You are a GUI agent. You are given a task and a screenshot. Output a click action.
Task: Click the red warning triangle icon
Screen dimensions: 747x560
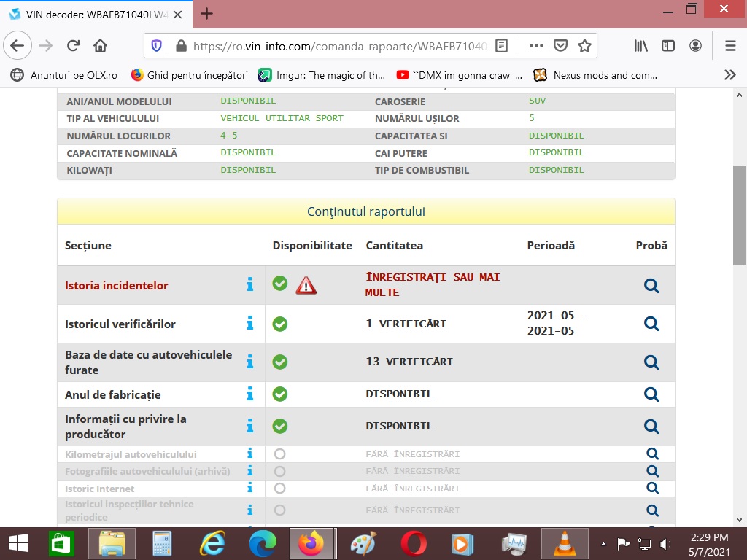(x=306, y=285)
